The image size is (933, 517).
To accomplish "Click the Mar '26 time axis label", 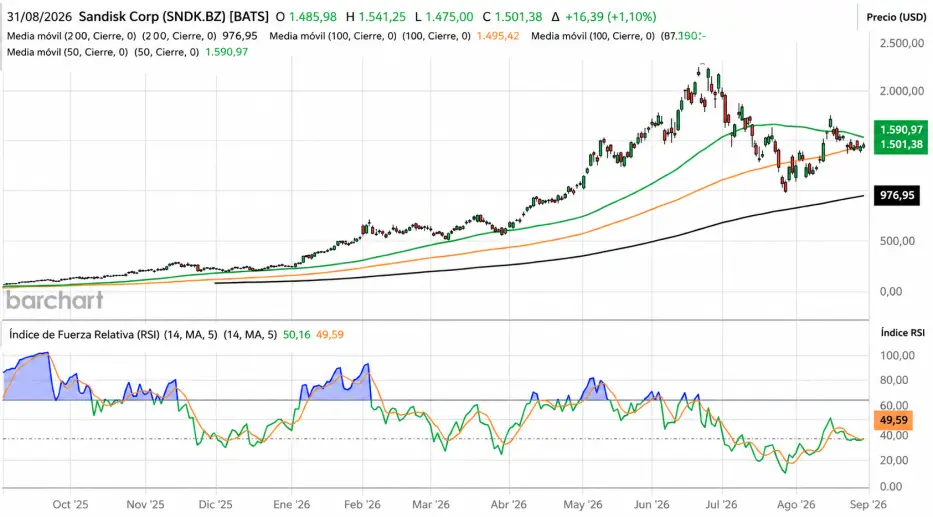I will (431, 505).
